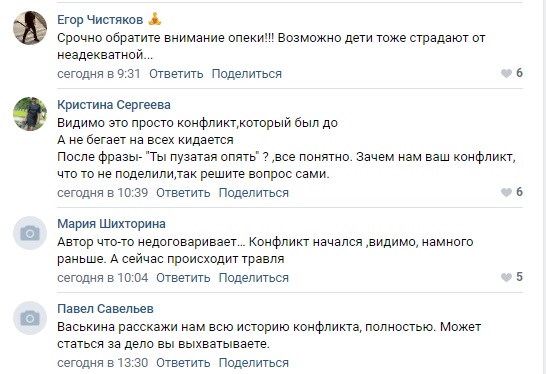Reply to Егор Чистяков's comment via Ответить
The width and height of the screenshot is (546, 374).
[x=176, y=74]
